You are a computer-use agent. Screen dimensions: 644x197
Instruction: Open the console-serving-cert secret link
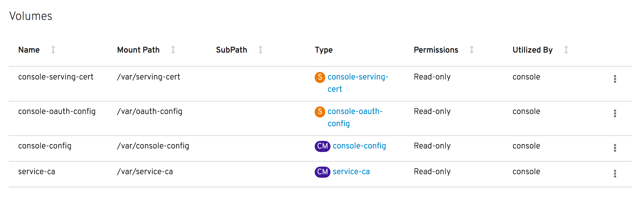click(358, 77)
